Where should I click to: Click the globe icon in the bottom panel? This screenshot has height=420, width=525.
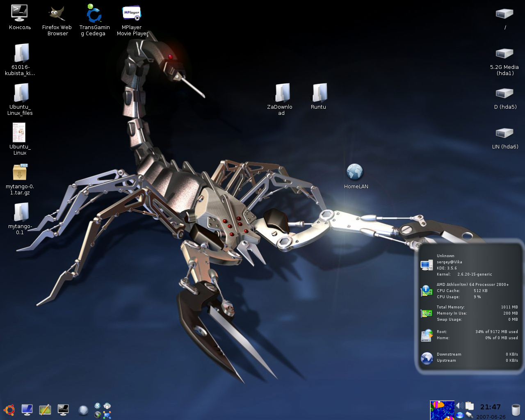point(83,410)
